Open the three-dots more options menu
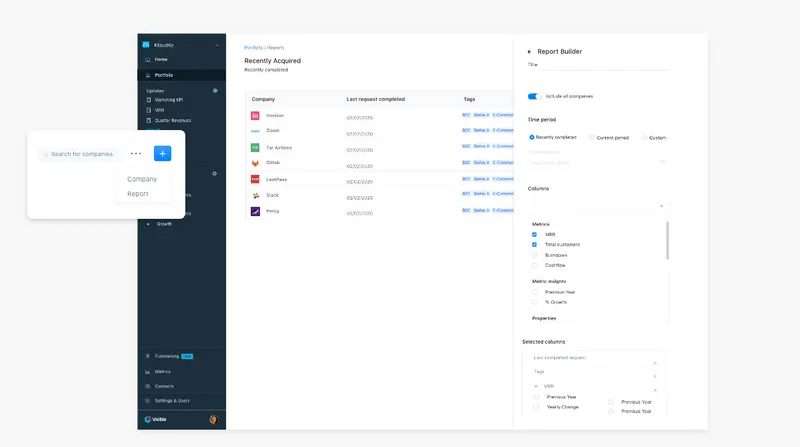Viewport: 800px width, 447px height. pyautogui.click(x=136, y=154)
